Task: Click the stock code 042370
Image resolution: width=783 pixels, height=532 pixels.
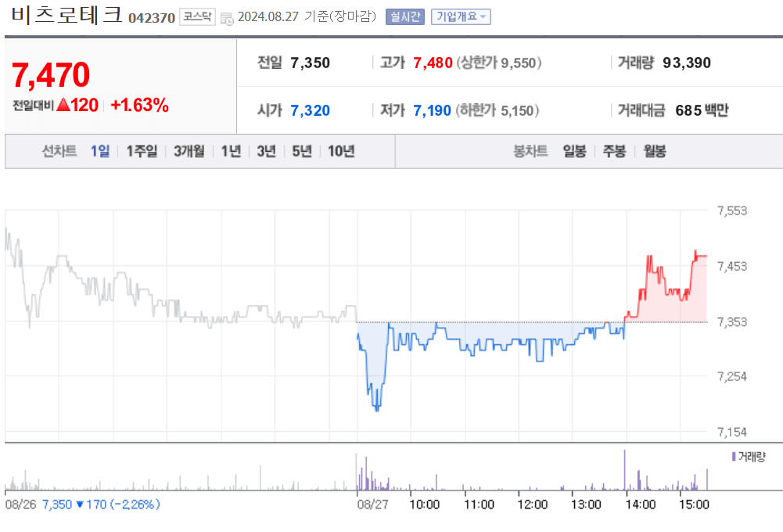Action: 152,18
